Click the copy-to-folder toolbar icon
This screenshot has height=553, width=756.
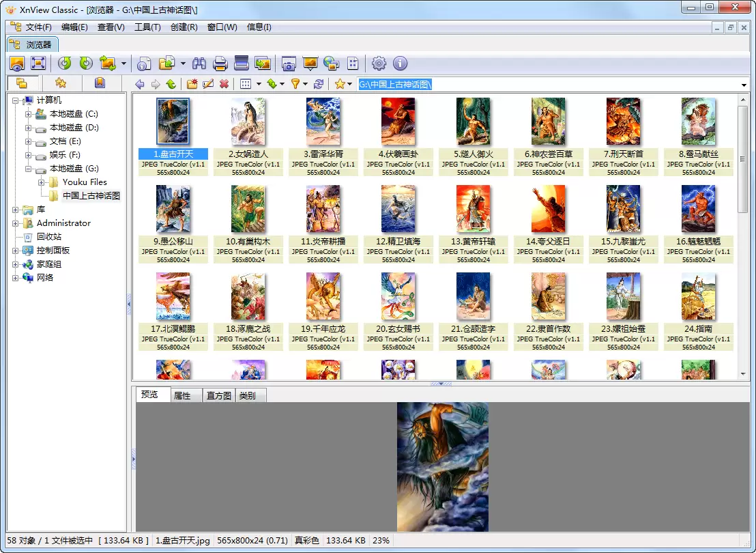pos(166,63)
